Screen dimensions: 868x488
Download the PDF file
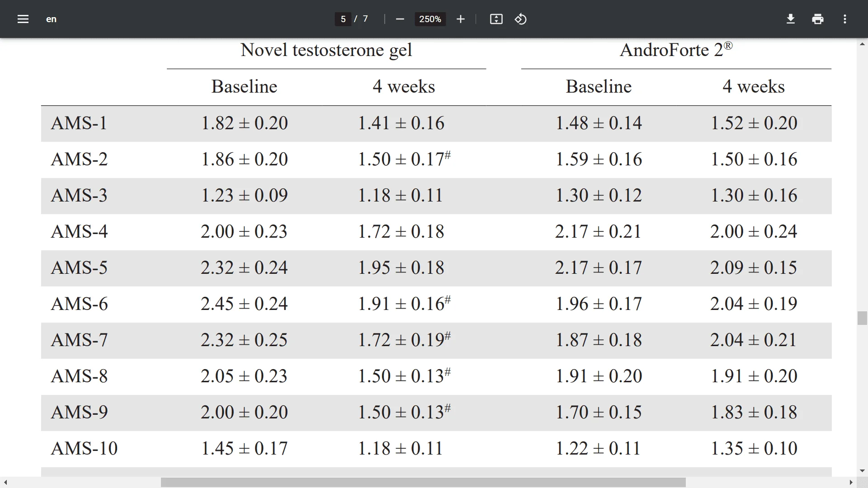tap(791, 19)
